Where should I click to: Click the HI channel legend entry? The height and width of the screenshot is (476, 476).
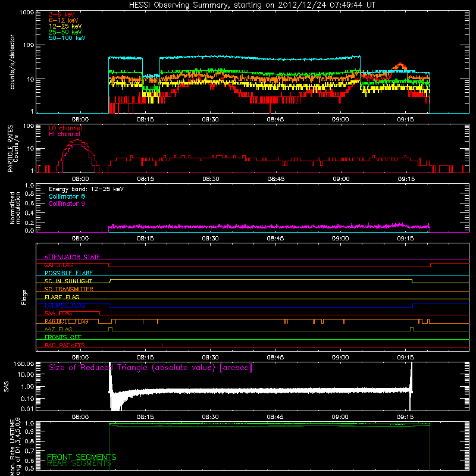(64, 134)
